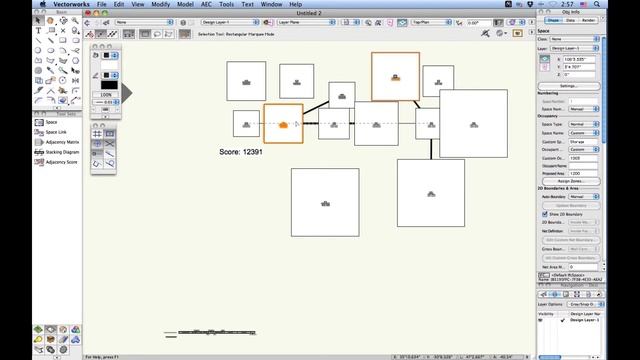Screen dimensions: 640x360
Task: Open the AEC menu
Action: tap(207, 4)
